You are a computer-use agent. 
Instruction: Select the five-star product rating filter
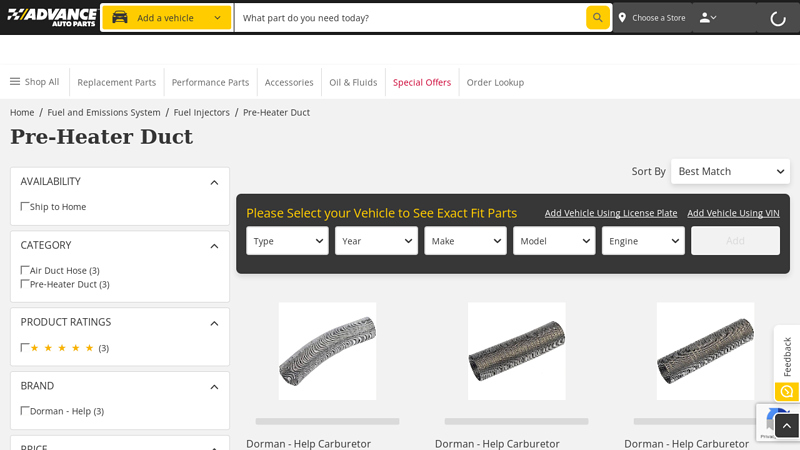click(x=25, y=347)
